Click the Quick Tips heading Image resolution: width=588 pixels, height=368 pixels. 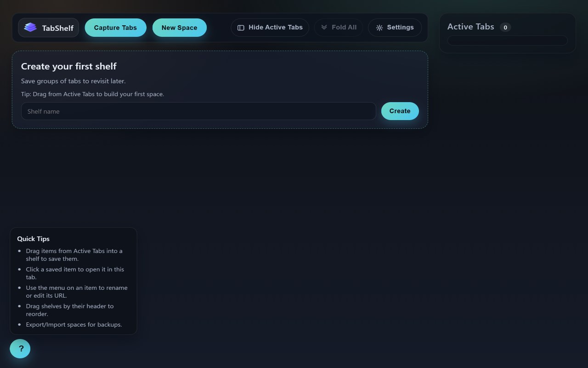33,239
